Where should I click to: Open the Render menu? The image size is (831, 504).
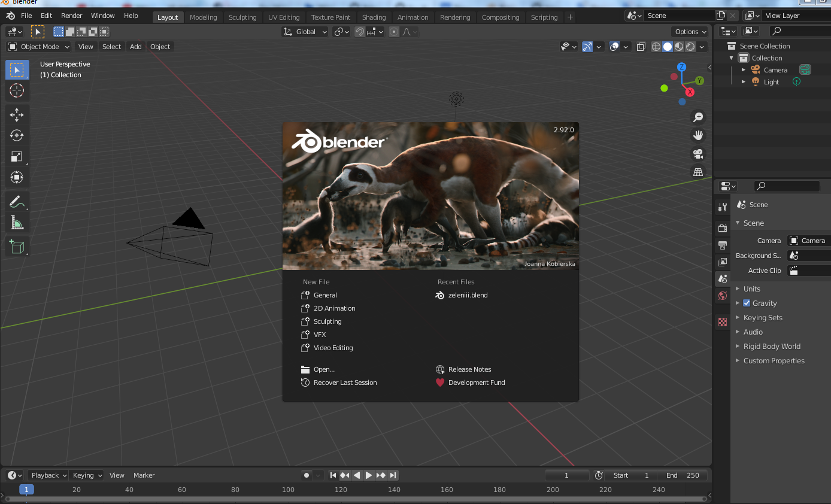72,16
